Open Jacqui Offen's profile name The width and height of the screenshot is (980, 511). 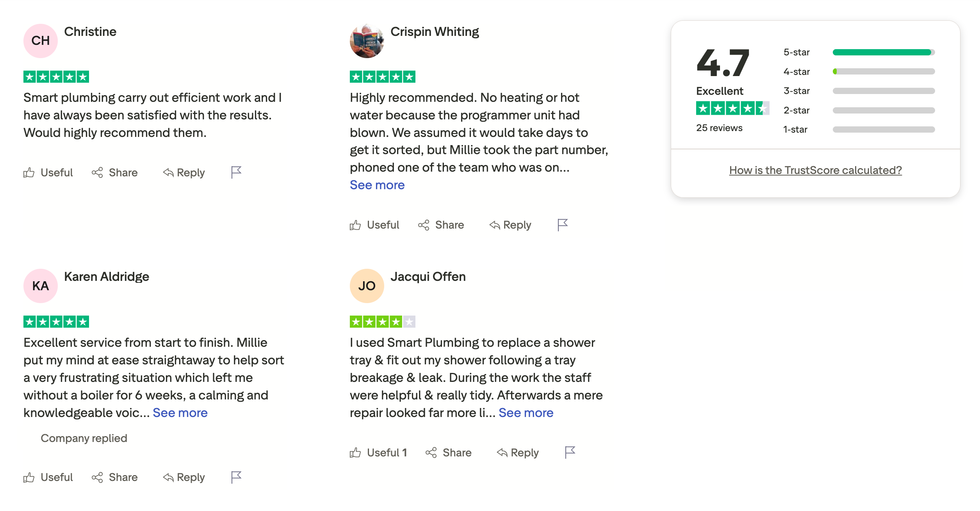[x=428, y=277]
